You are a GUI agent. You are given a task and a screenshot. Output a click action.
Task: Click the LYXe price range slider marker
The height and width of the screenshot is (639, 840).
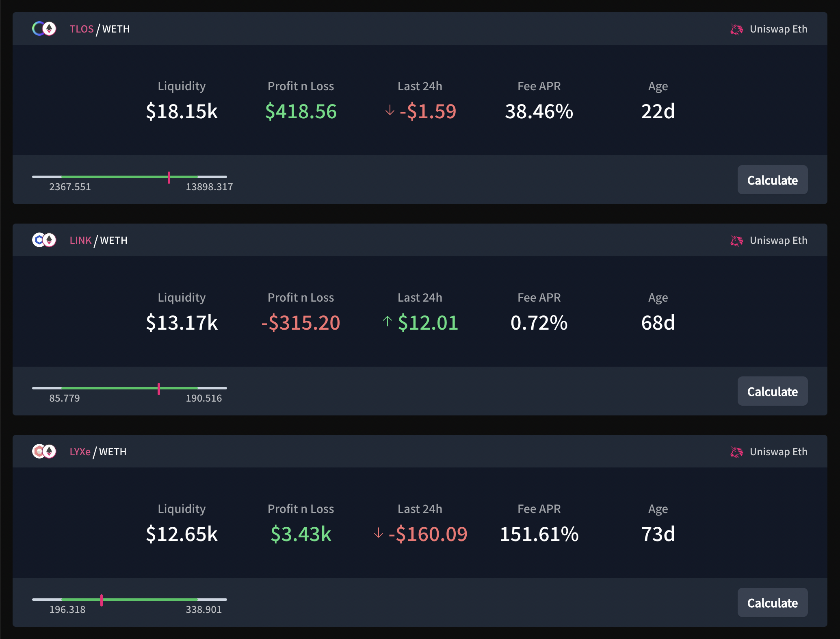pyautogui.click(x=102, y=600)
